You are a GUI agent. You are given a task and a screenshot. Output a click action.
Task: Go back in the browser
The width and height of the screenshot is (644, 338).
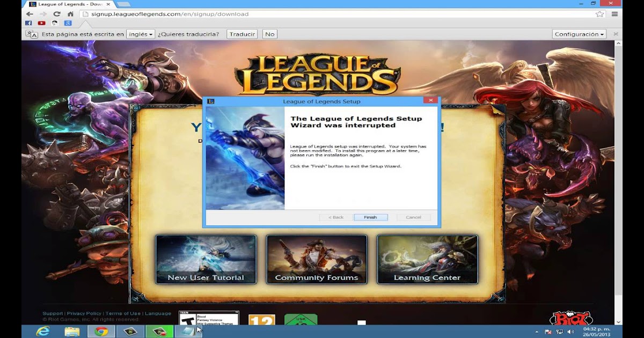pyautogui.click(x=30, y=14)
